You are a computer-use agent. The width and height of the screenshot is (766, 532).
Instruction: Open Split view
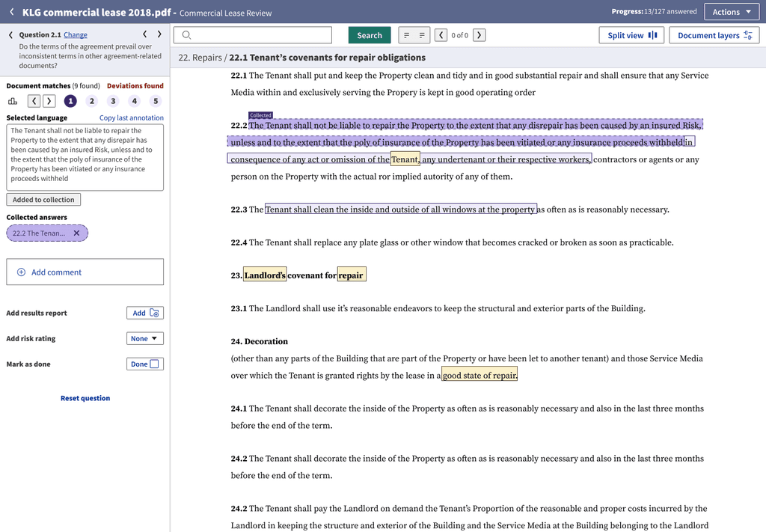632,35
